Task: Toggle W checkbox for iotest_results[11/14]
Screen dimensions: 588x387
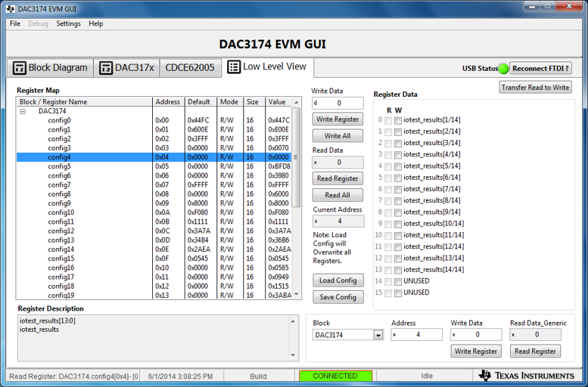Action: [398, 236]
